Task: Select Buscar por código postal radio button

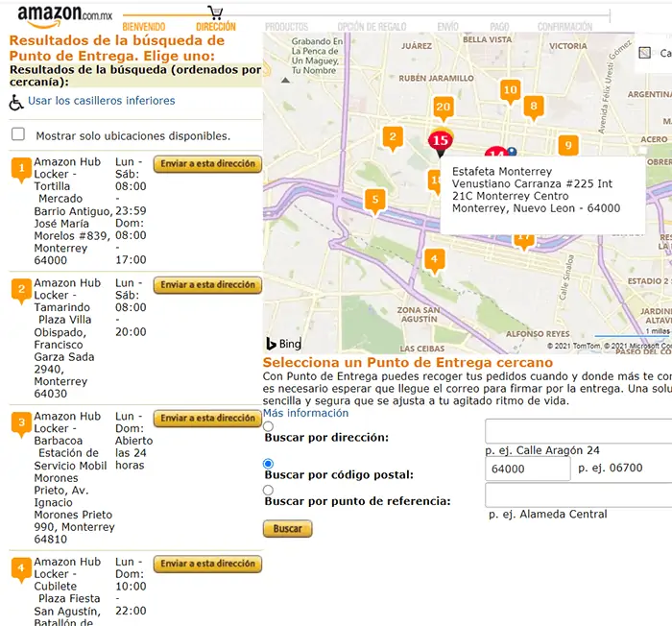Action: click(x=268, y=464)
